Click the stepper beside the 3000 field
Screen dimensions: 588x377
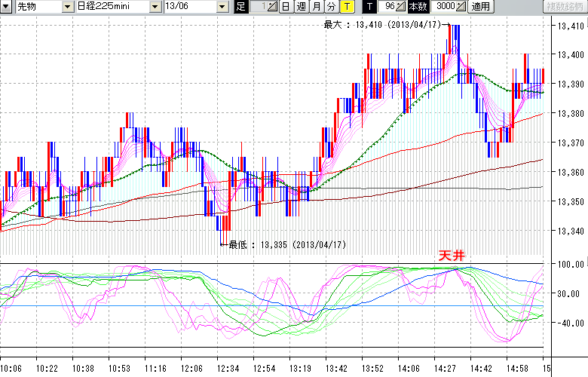point(461,7)
